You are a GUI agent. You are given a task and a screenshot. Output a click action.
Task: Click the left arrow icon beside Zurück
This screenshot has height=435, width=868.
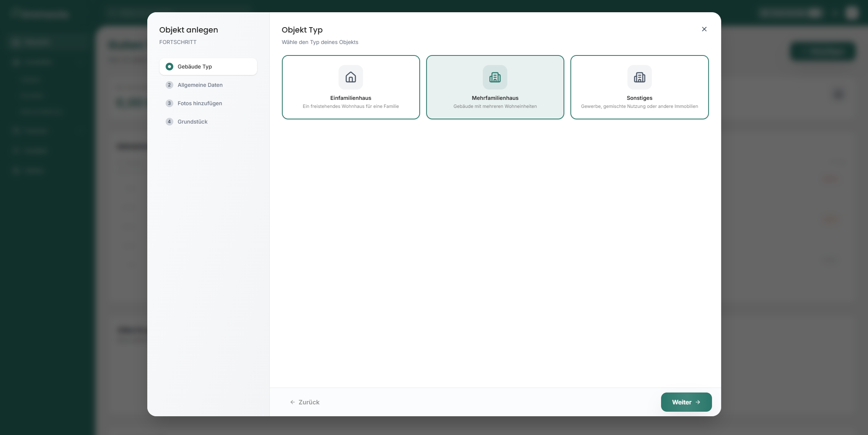(293, 402)
